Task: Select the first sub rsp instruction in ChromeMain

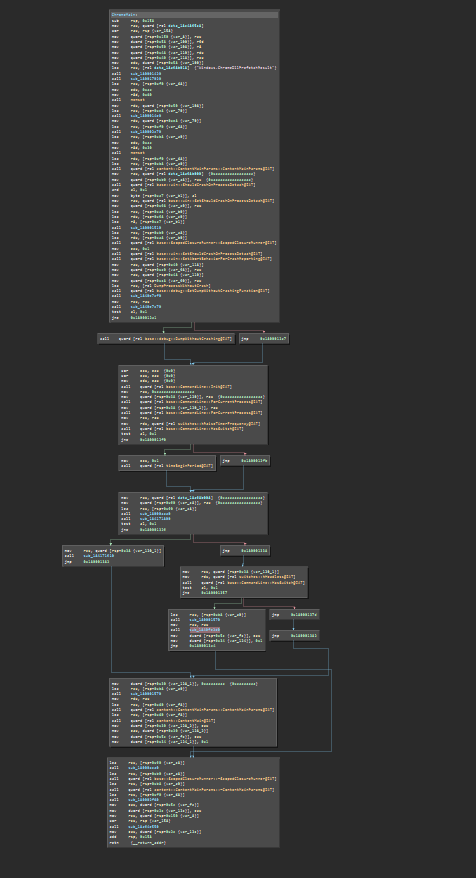Action: click(129, 20)
